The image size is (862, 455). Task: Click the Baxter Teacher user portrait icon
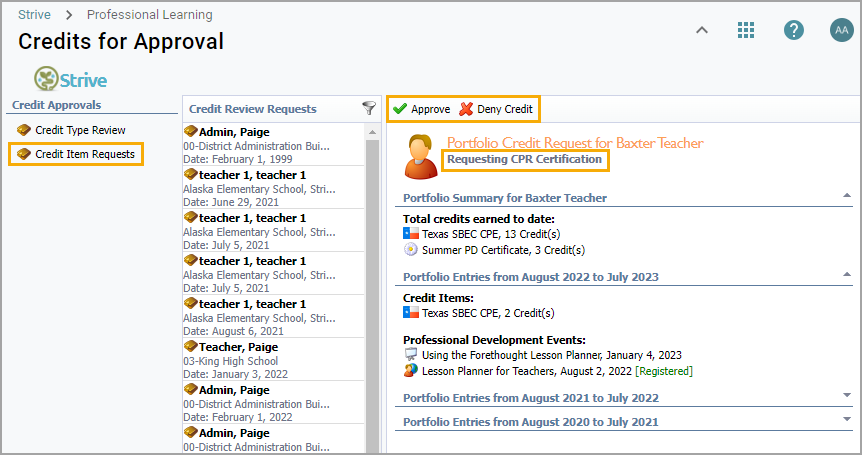coord(421,157)
